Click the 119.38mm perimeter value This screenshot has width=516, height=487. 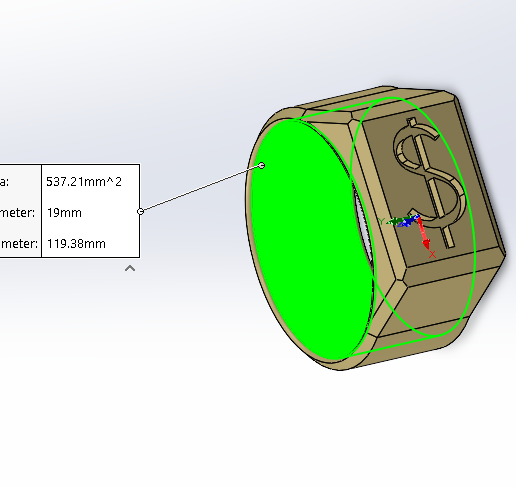click(76, 244)
